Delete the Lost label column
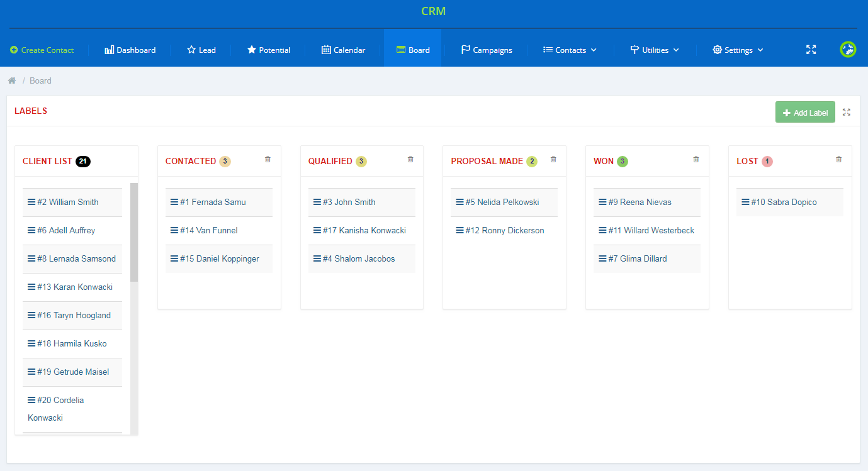 pyautogui.click(x=838, y=160)
